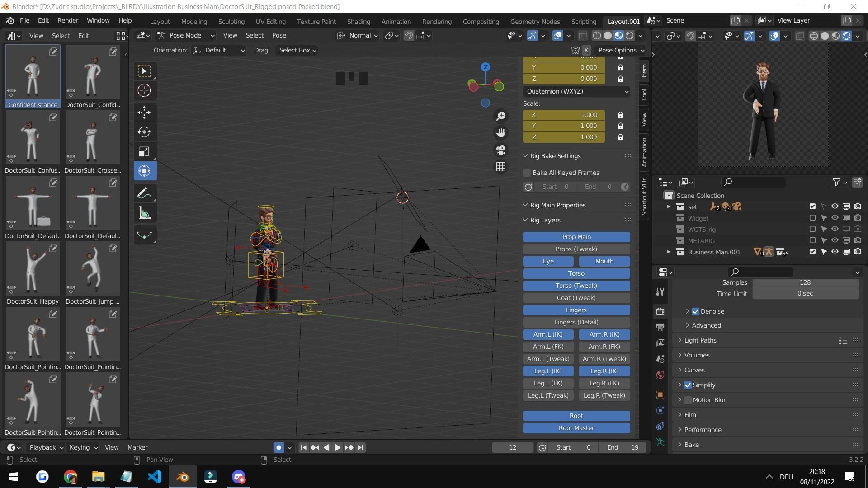Open the Render properties tab icon
The height and width of the screenshot is (488, 868).
(x=660, y=311)
